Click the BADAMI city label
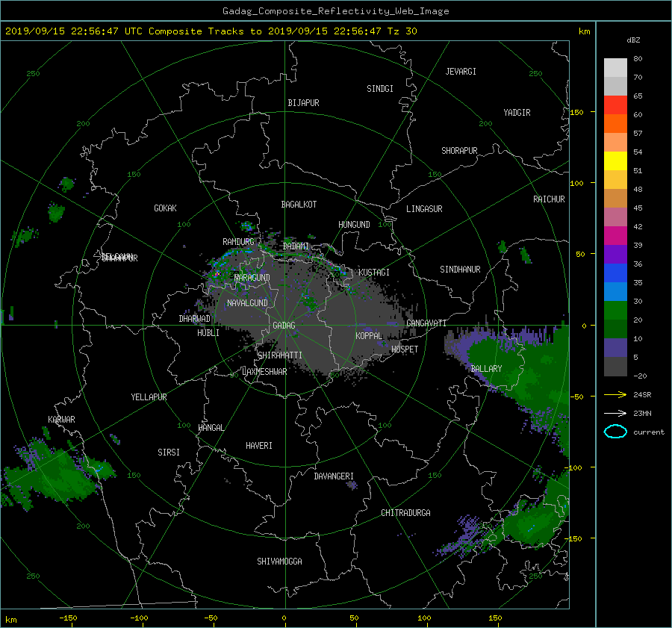This screenshot has height=628, width=672. pyautogui.click(x=296, y=246)
